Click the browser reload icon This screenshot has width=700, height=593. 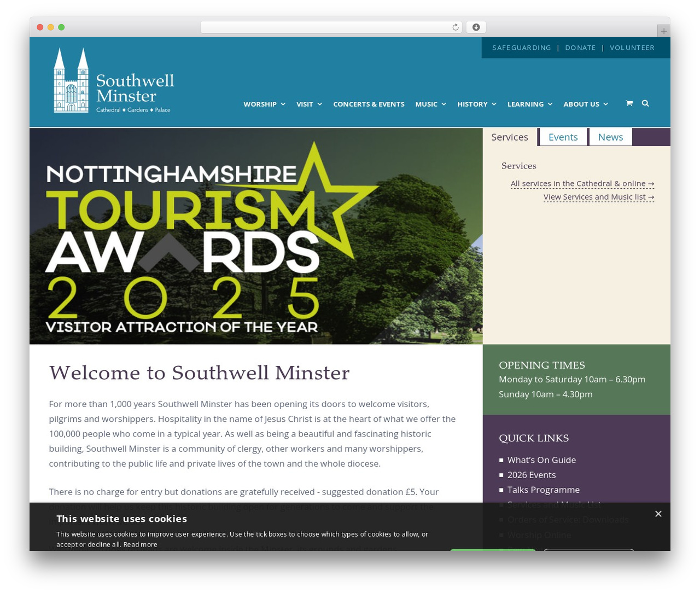click(x=456, y=27)
